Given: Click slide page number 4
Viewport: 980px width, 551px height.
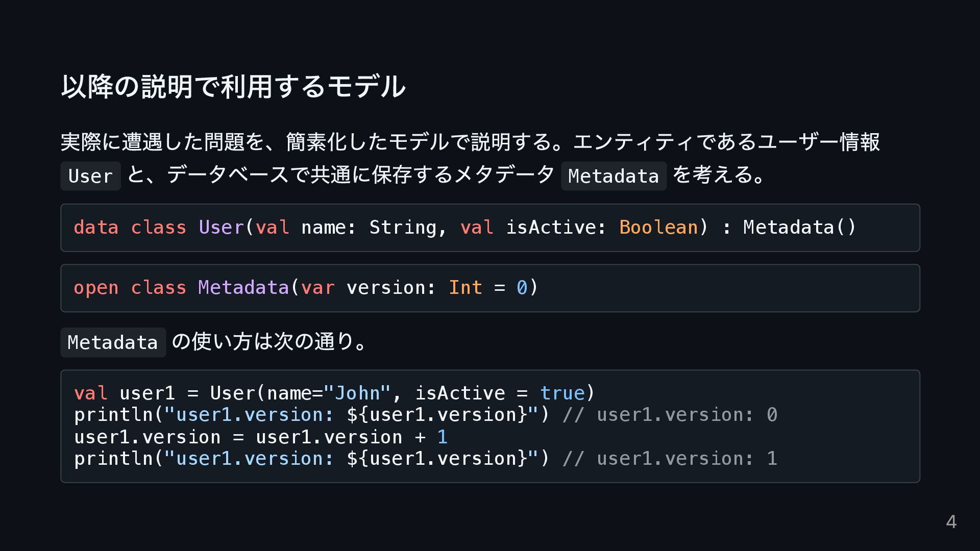Looking at the screenshot, I should point(951,522).
